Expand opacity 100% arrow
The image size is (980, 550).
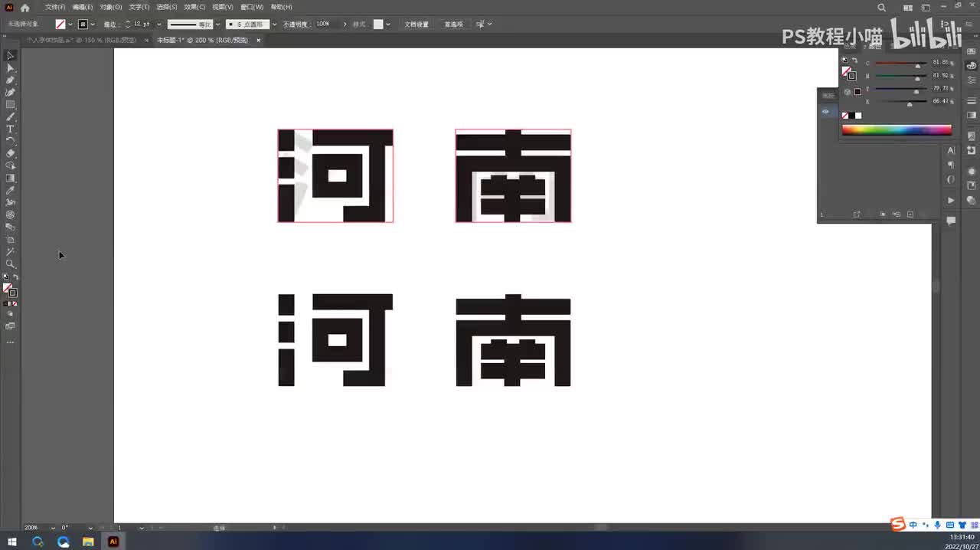[345, 25]
